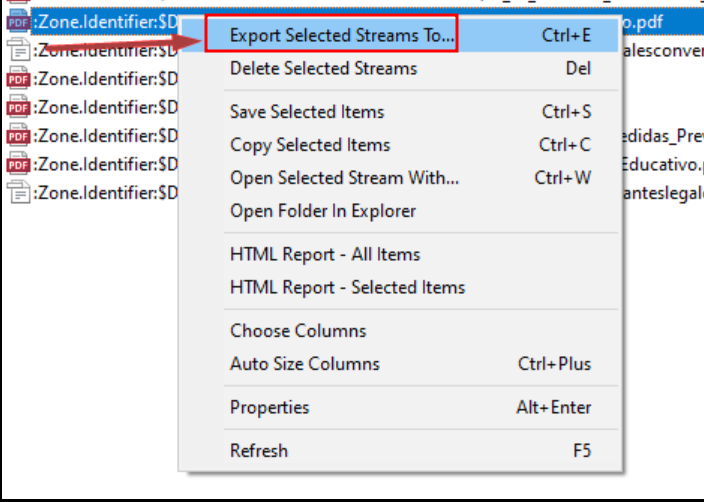Pick Copy Selected Items entry
704x502 pixels.
pyautogui.click(x=310, y=145)
